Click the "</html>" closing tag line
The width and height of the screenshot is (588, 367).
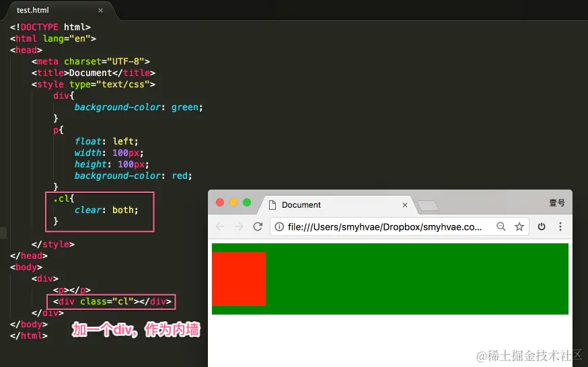click(x=29, y=335)
